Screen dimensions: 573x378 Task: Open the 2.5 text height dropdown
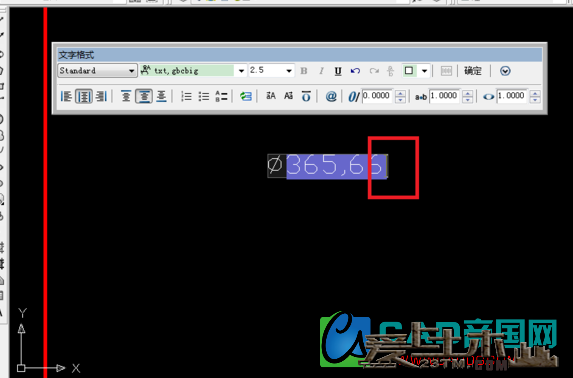coord(289,71)
